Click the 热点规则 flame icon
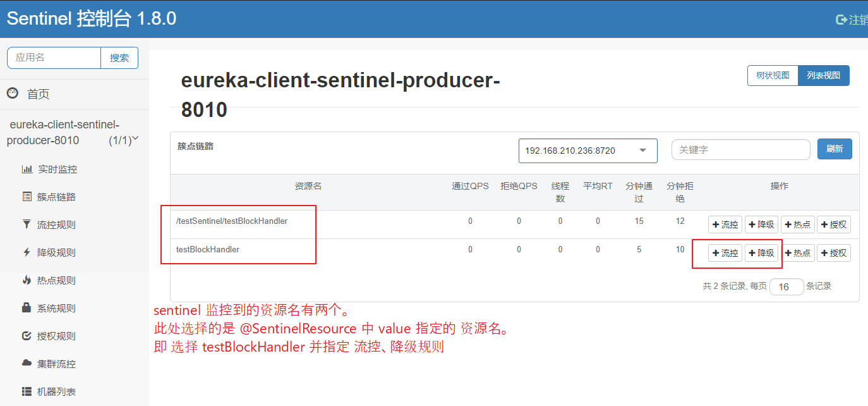Viewport: 868px width, 406px height. (x=27, y=280)
